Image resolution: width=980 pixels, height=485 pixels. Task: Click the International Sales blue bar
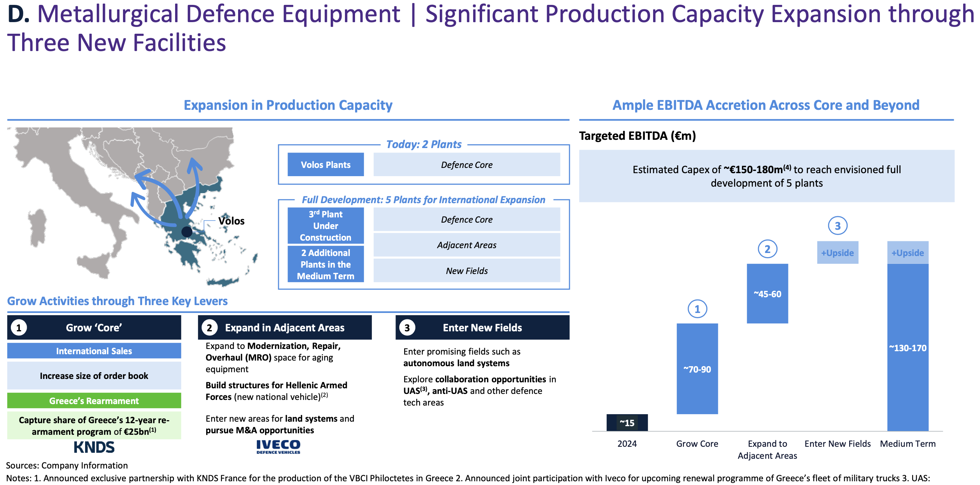coord(94,351)
